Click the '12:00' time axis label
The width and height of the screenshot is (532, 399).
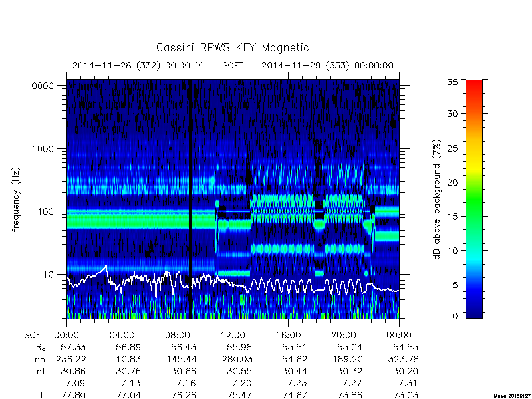point(233,336)
